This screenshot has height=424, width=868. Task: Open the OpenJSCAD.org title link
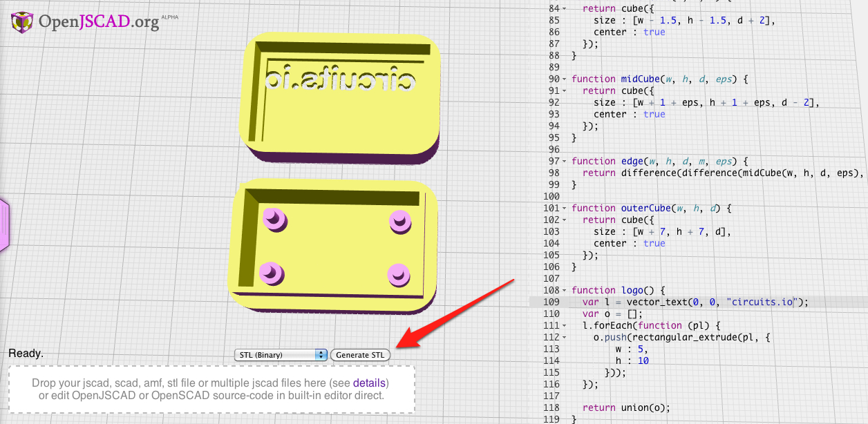tap(99, 21)
